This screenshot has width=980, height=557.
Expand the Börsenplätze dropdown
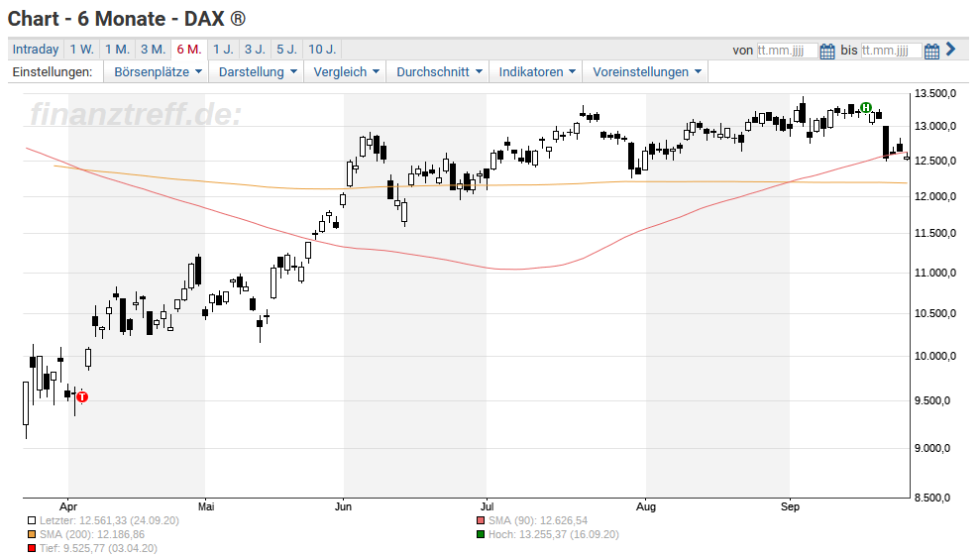158,72
